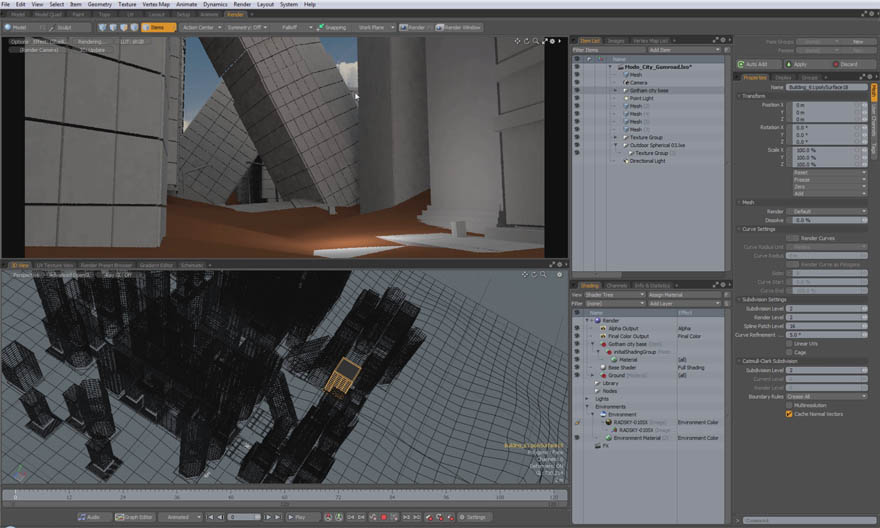Viewport: 880px width, 528px height.
Task: Click frame 72 on the timeline
Action: [338, 497]
